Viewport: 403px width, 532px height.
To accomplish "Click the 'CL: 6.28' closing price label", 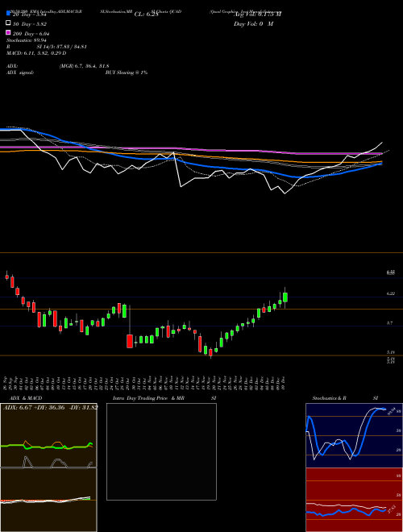I will click(x=146, y=15).
